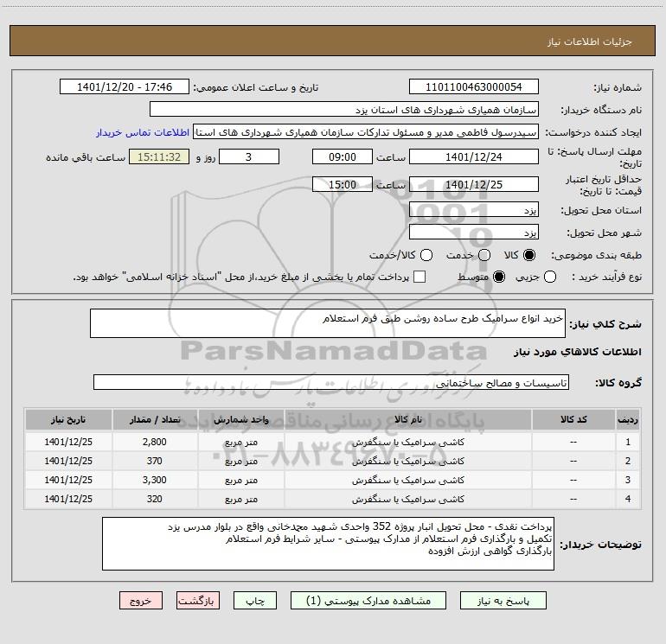This screenshot has width=666, height=644.
Task: Click the تعداد / مقدار column header
Action: pos(155,420)
